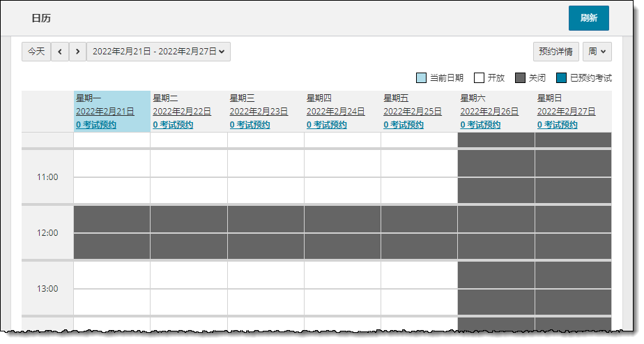Click the 12:00 time label
Screen dimensions: 644x344
47,233
